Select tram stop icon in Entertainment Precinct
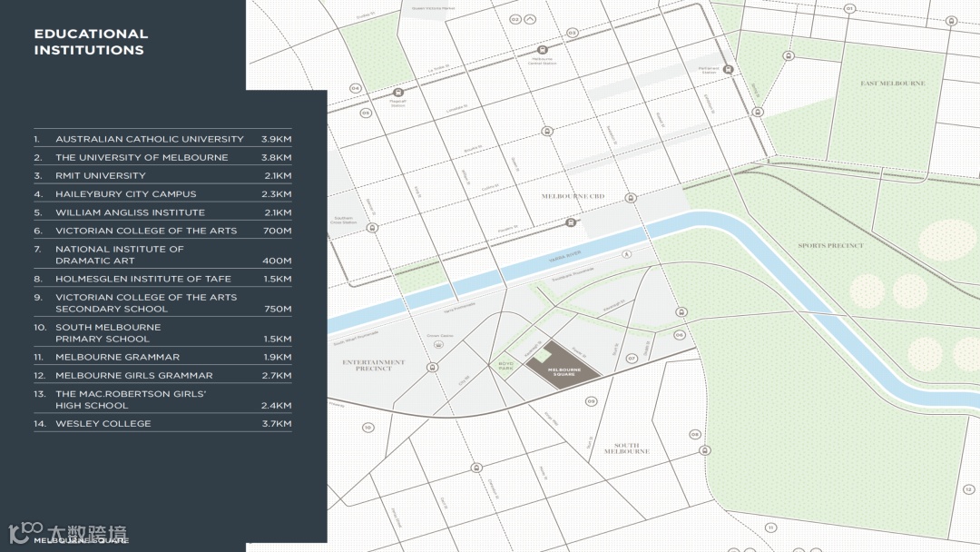This screenshot has width=980, height=552. (x=432, y=368)
